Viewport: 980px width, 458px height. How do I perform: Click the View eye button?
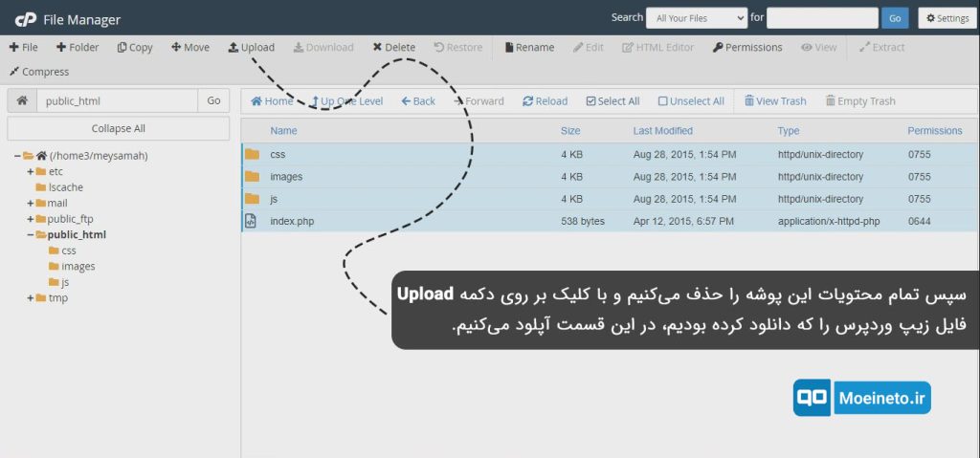[819, 48]
